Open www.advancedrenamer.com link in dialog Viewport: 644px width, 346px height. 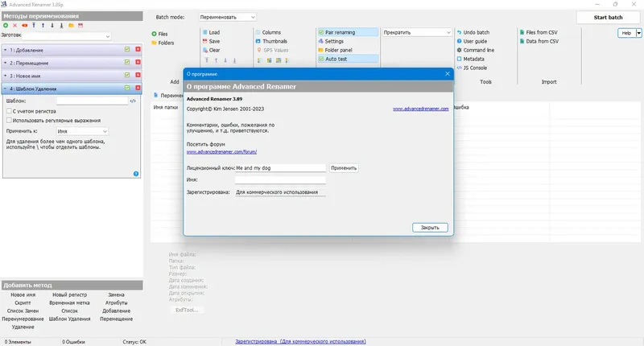tap(420, 109)
